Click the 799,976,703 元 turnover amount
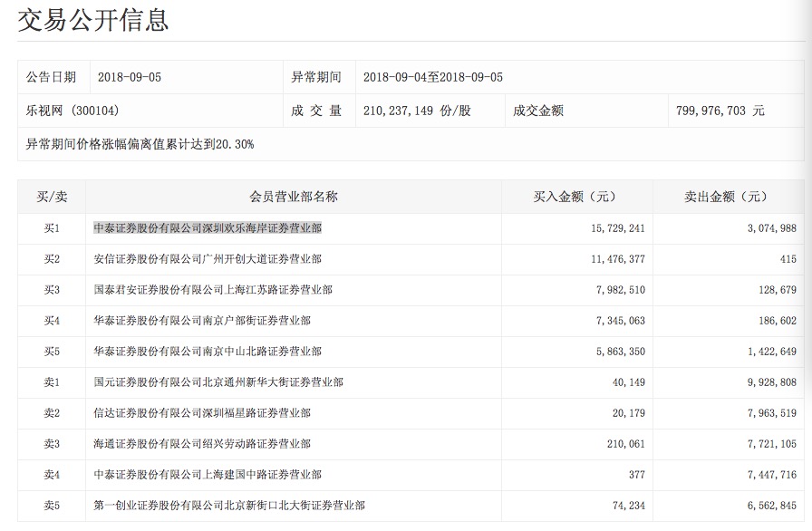This screenshot has width=812, height=531. [x=720, y=111]
